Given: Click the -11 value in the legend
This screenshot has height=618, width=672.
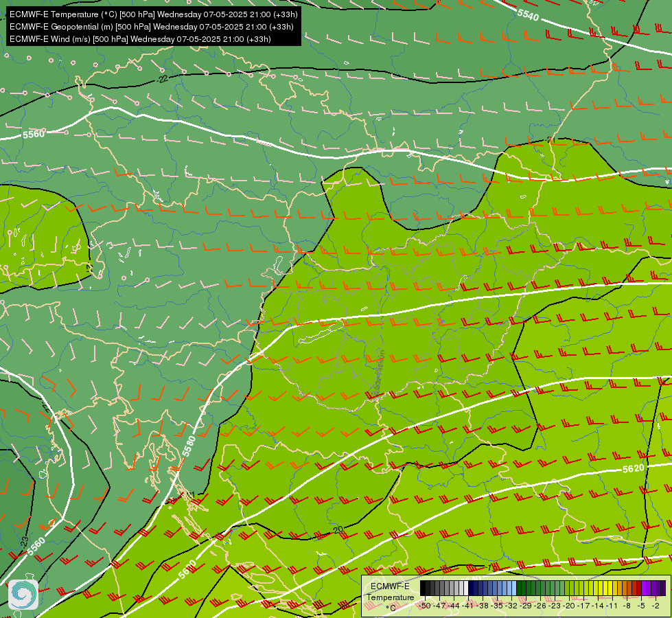Looking at the screenshot, I should coord(612,606).
